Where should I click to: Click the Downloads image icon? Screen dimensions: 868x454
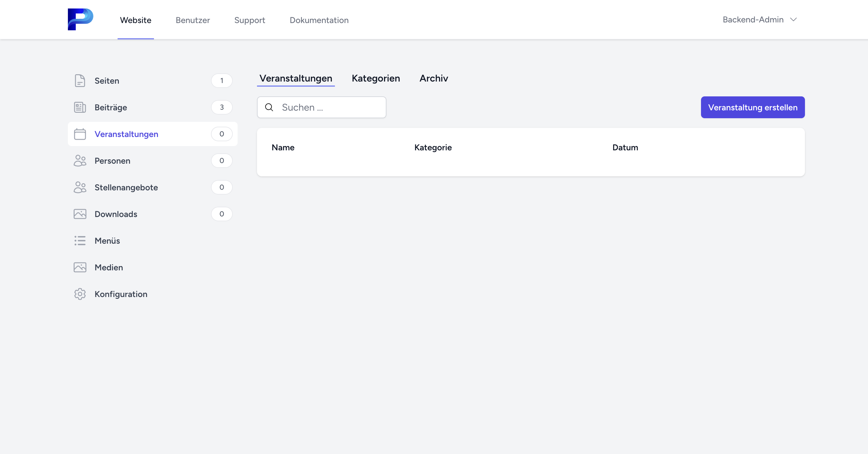click(80, 214)
